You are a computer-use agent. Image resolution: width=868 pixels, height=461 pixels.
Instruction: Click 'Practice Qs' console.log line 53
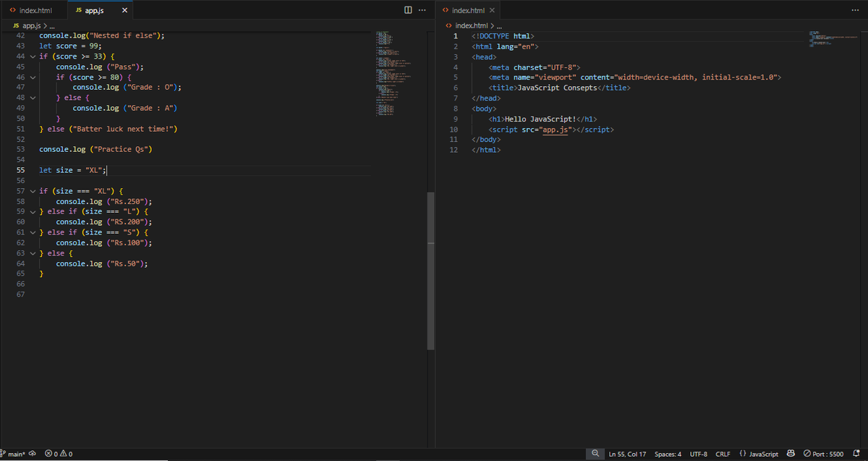[x=96, y=150]
